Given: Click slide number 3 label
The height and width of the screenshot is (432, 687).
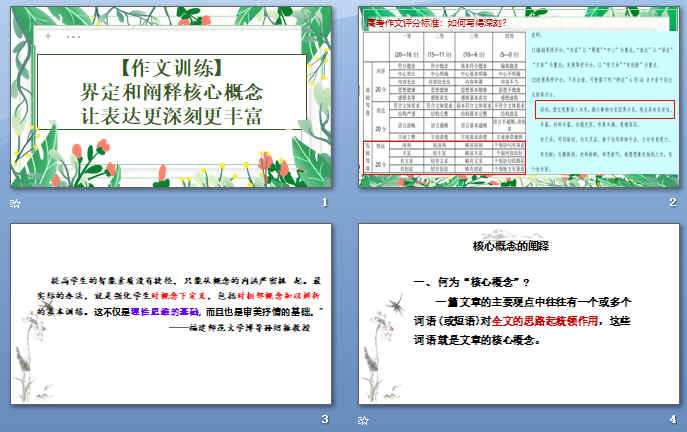Looking at the screenshot, I should click(324, 420).
